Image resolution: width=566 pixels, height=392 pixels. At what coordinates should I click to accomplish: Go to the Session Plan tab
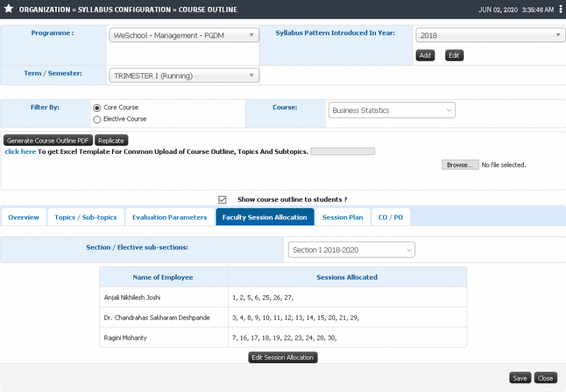click(343, 217)
